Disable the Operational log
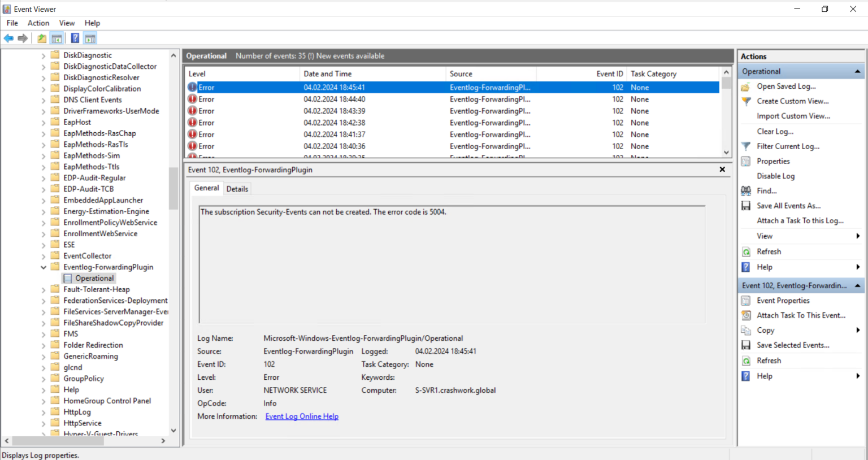 [x=776, y=176]
